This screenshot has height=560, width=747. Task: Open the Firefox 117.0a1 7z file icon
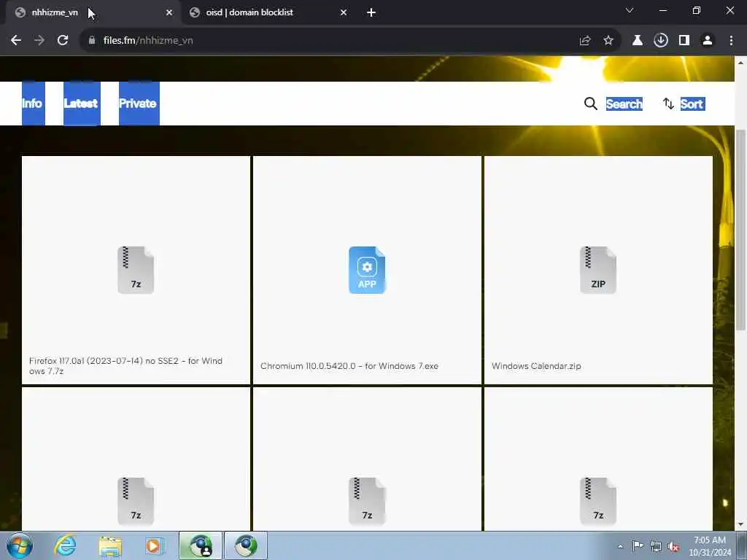tap(136, 270)
